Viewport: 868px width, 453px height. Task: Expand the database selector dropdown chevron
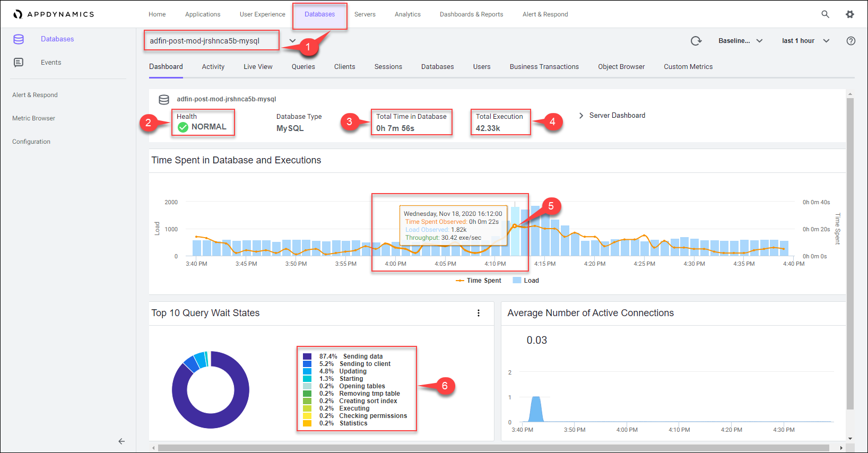[292, 41]
